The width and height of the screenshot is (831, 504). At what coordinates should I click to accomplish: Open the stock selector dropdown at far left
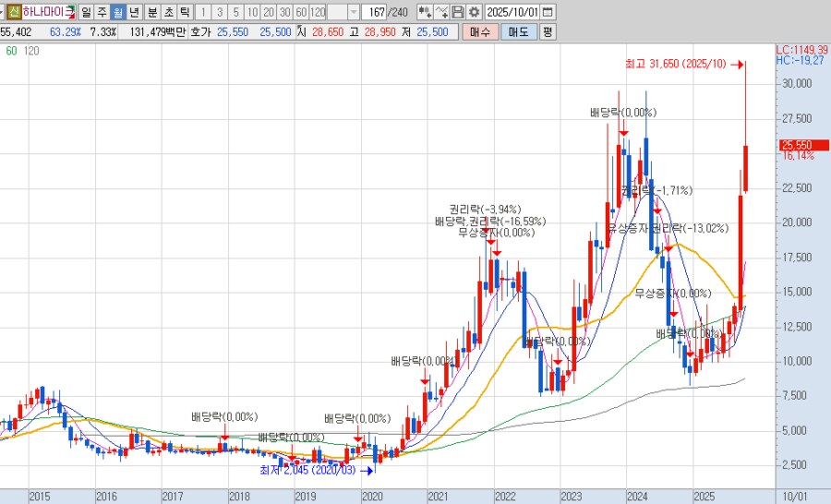click(x=4, y=12)
